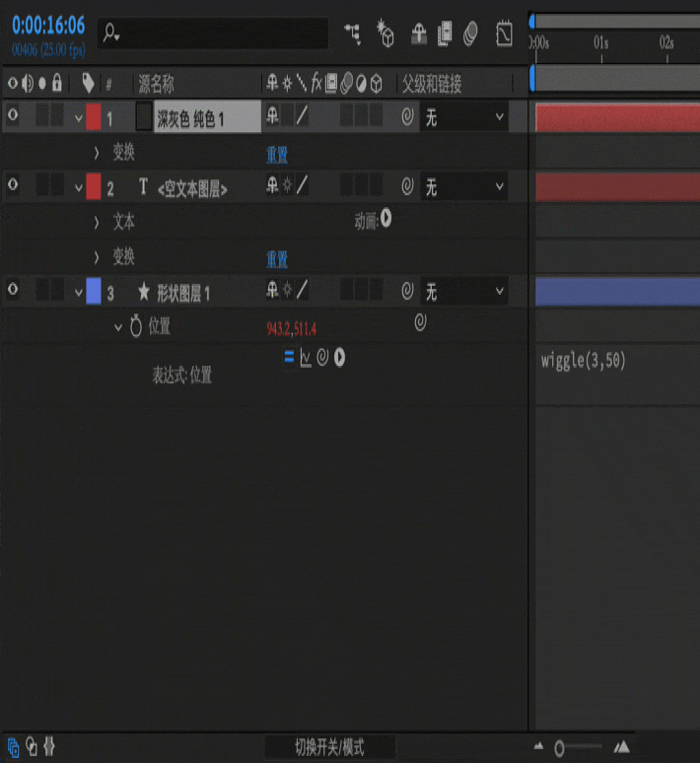Click 重置 for 空文本图层 transform
This screenshot has width=700, height=763.
(x=277, y=259)
